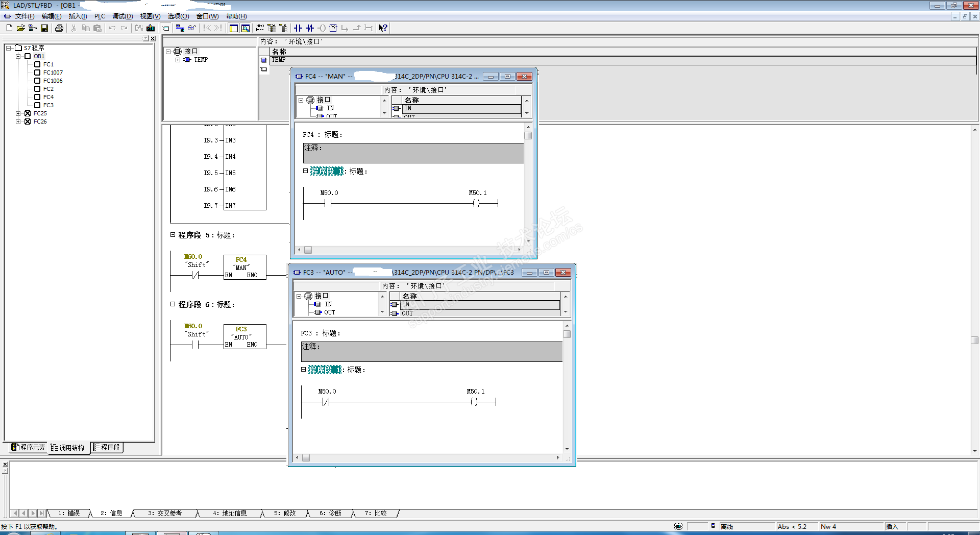Switch to the 程序段 tab
Viewport: 980px width, 535px height.
(107, 447)
